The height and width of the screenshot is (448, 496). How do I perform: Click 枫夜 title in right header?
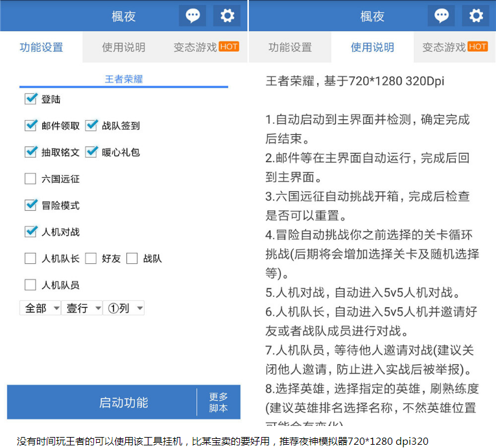[372, 16]
